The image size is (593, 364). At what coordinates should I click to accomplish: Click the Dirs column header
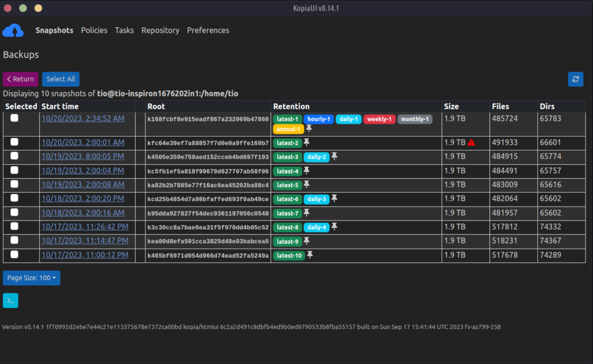[547, 106]
